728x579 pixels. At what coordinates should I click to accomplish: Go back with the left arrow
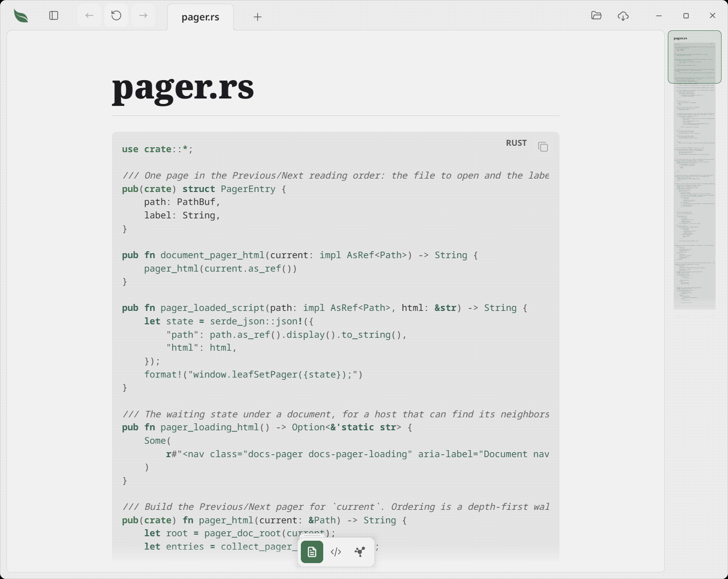[90, 16]
